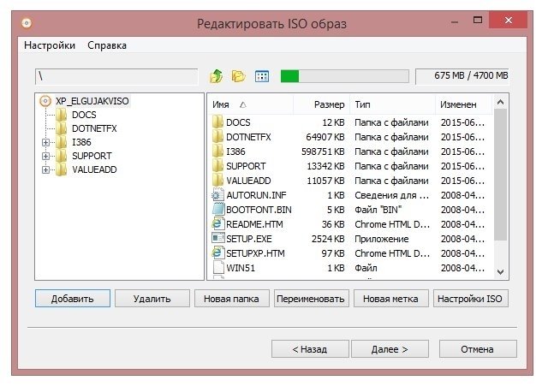Expand the I386 tree node
548x392 pixels.
coord(45,142)
